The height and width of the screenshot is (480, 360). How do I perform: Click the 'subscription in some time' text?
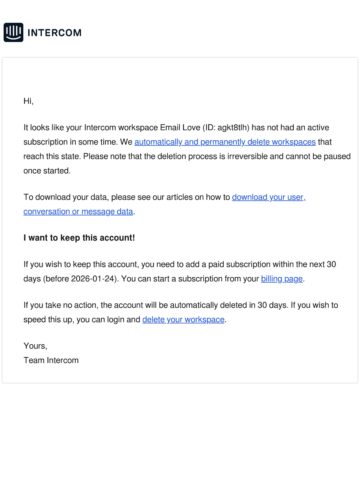coord(70,142)
